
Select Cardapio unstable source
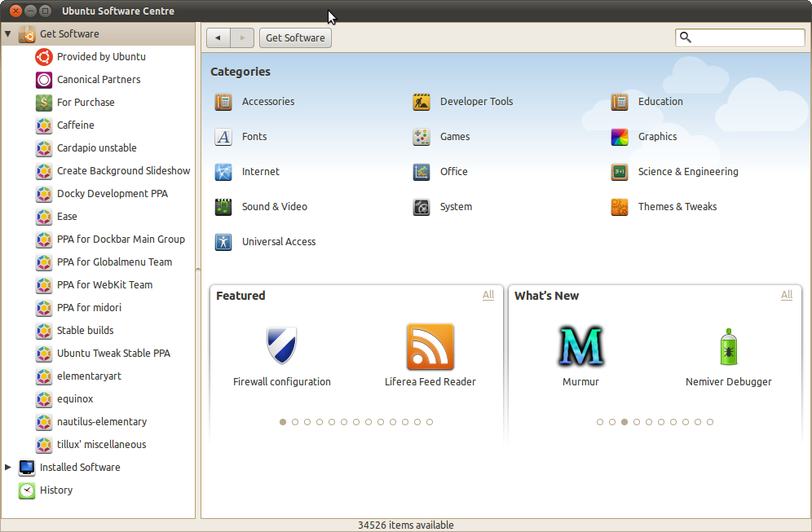[x=99, y=148]
